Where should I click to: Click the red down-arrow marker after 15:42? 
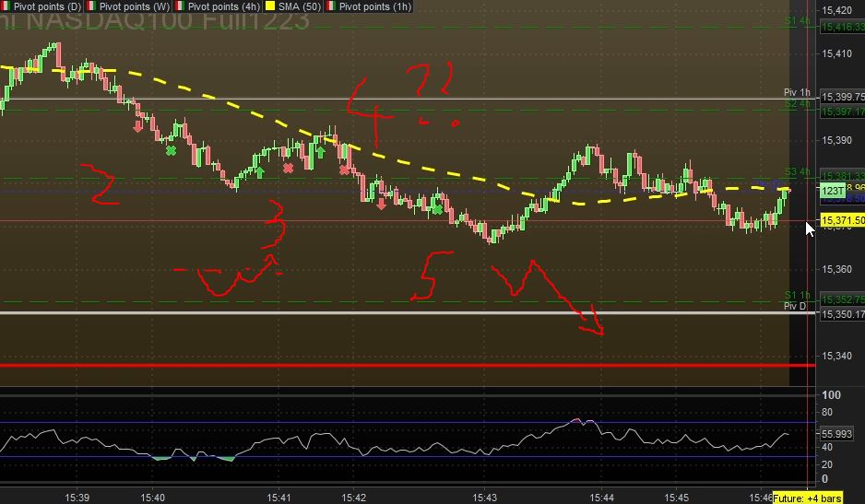coord(381,204)
